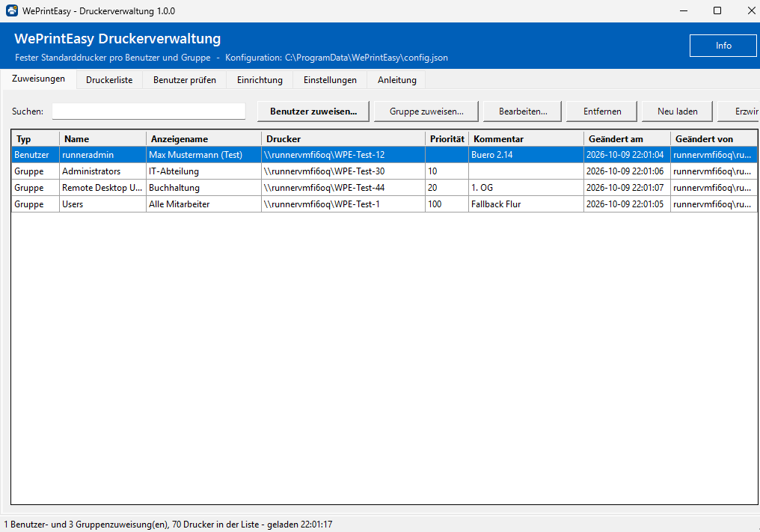760x532 pixels.
Task: Switch to the Druckerliste tab
Action: pyautogui.click(x=109, y=80)
